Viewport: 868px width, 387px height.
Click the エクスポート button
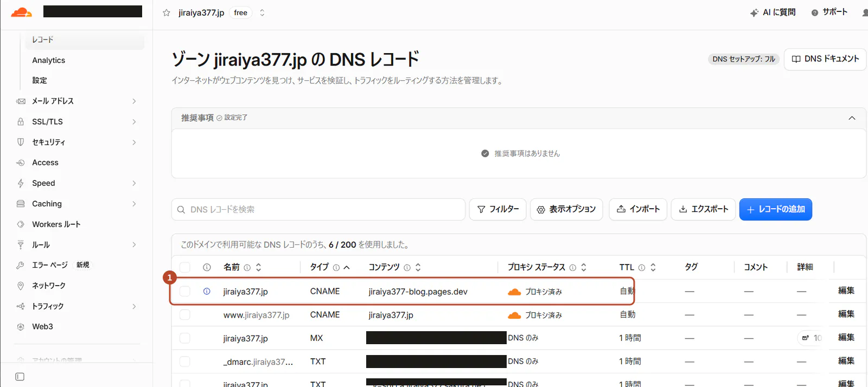coord(703,209)
